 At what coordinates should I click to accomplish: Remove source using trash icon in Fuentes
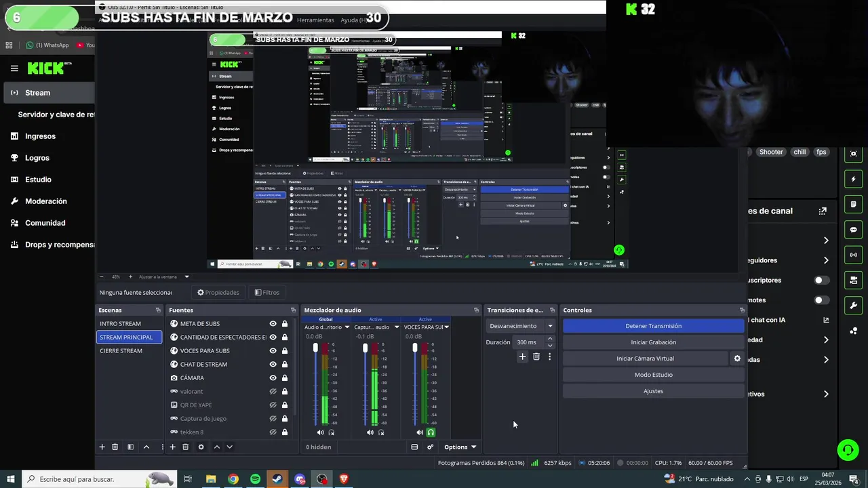185,447
